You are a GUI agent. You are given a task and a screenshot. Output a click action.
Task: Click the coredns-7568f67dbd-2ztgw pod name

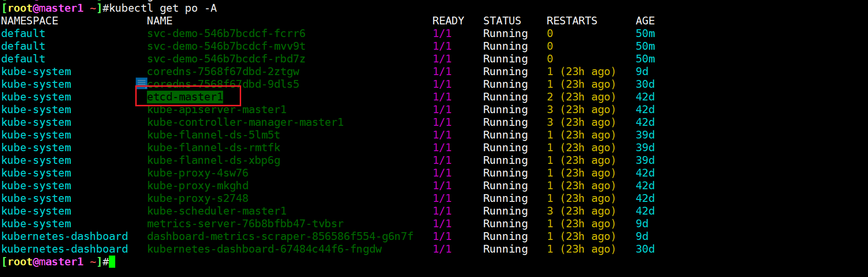pos(223,72)
